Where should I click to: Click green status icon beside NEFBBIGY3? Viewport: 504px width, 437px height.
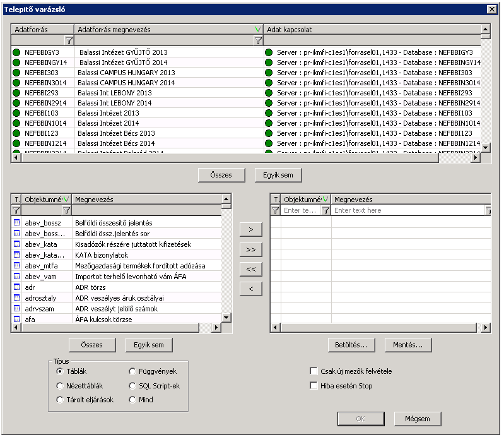click(x=16, y=52)
